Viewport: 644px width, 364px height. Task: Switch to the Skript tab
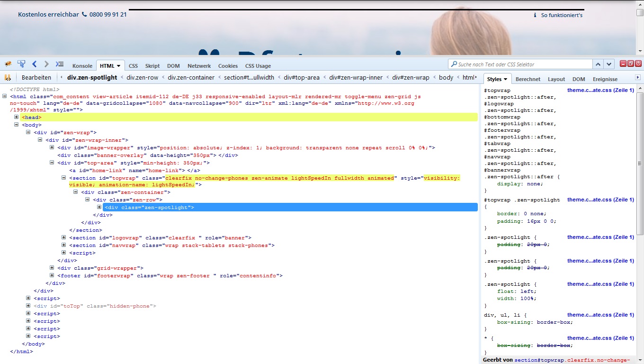152,66
